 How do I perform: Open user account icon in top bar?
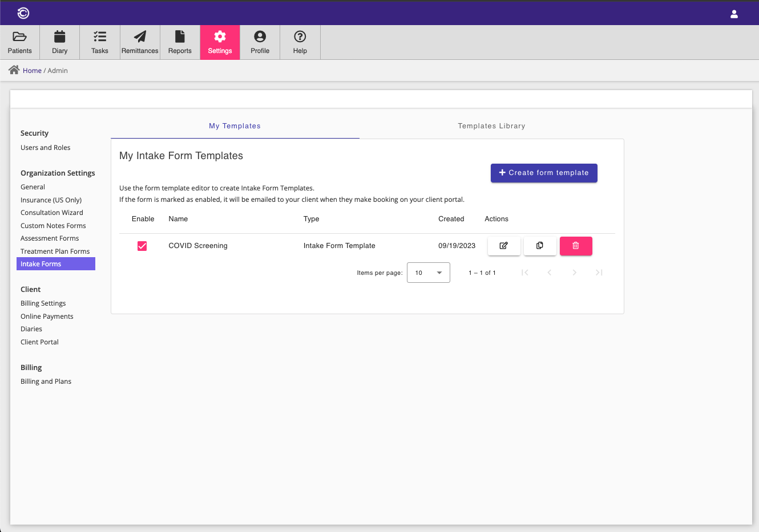coord(734,14)
